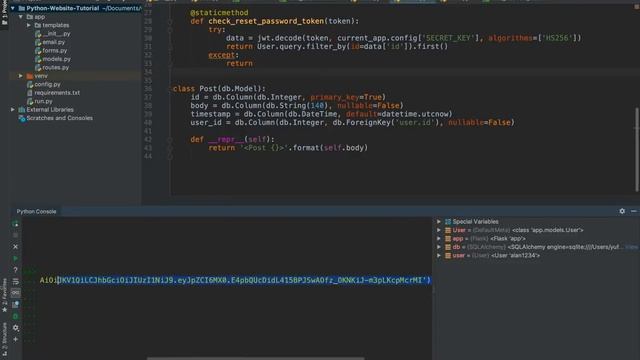Open config.py in project tree
Image resolution: width=640 pixels, height=360 pixels.
tap(44, 84)
